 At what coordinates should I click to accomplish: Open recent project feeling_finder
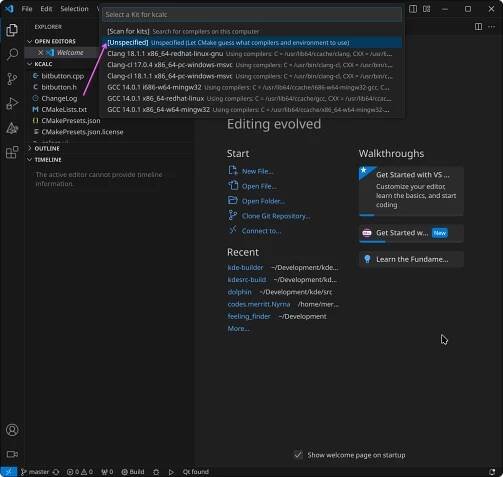(x=249, y=316)
